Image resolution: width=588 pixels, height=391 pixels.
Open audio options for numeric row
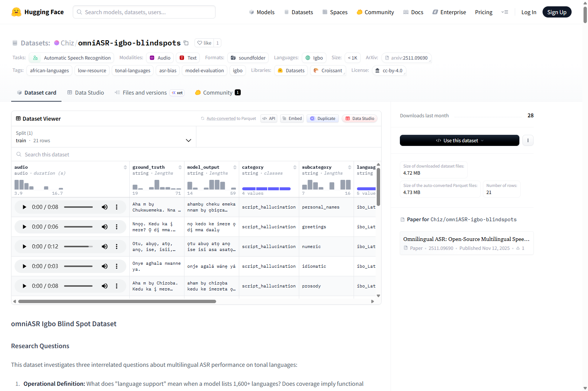pos(117,247)
